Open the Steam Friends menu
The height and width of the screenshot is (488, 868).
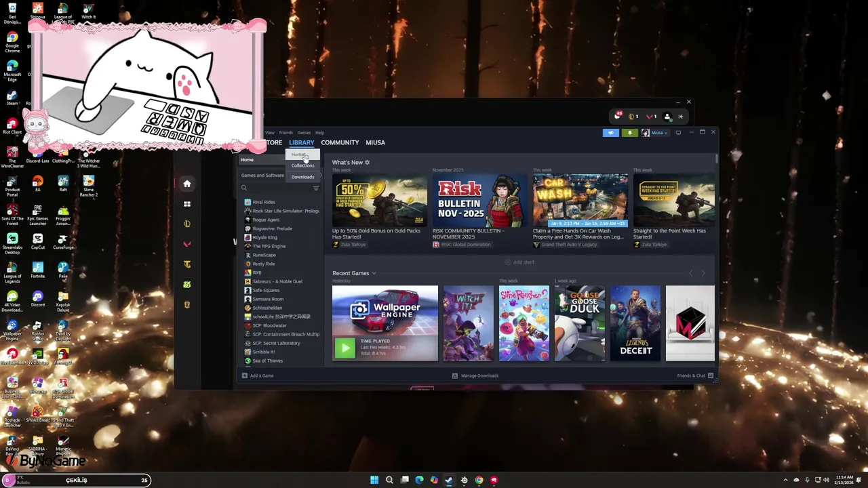286,133
